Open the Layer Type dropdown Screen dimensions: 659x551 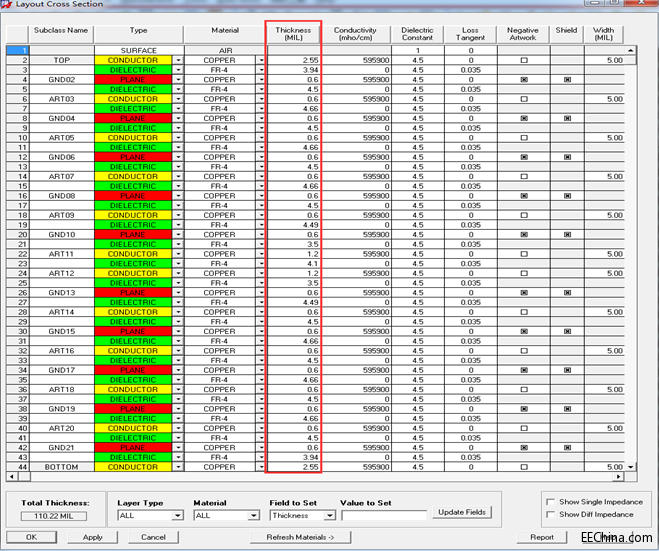pos(178,515)
